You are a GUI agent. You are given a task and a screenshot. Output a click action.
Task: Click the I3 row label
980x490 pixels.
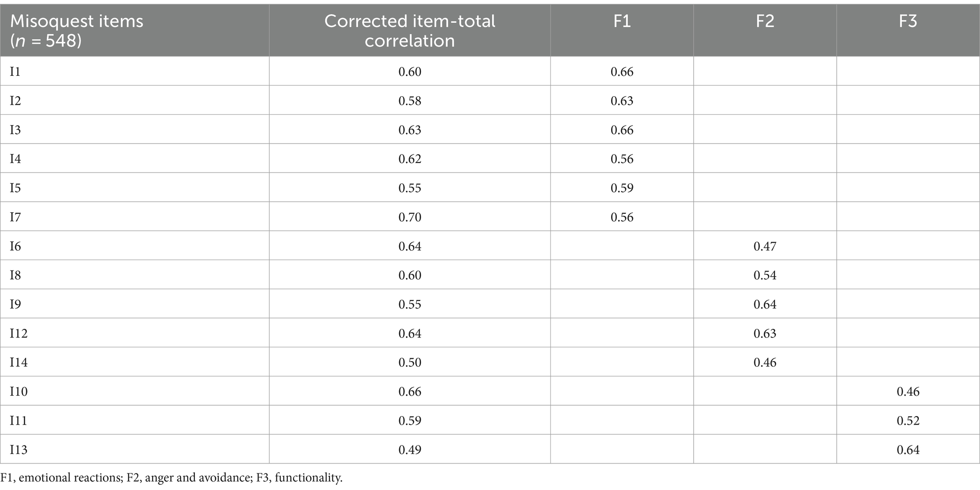pos(15,130)
